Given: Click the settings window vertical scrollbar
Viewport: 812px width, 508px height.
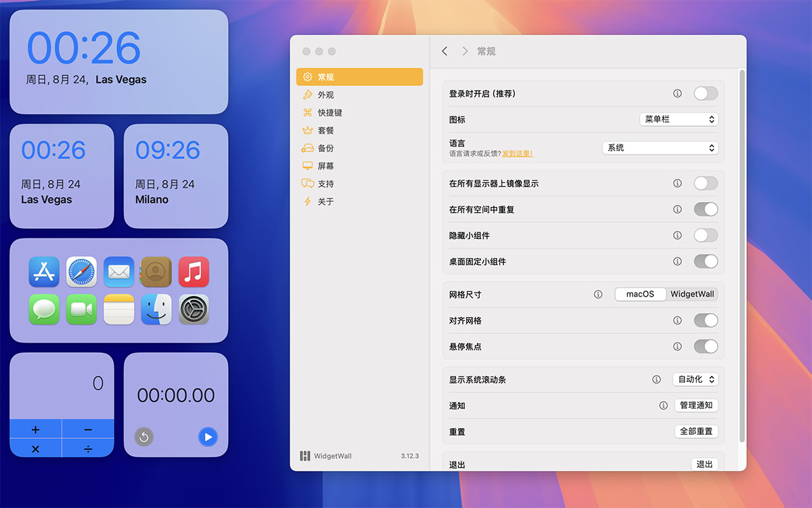Looking at the screenshot, I should tap(742, 256).
